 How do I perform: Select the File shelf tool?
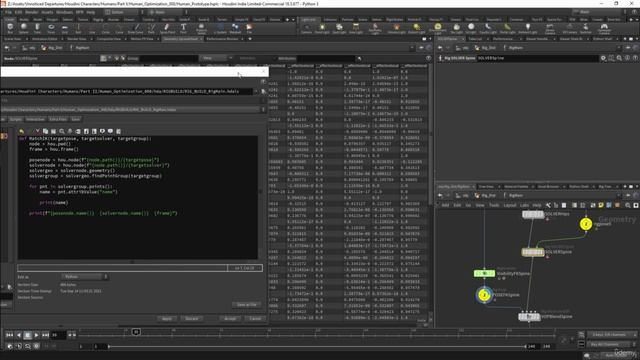pos(249,28)
